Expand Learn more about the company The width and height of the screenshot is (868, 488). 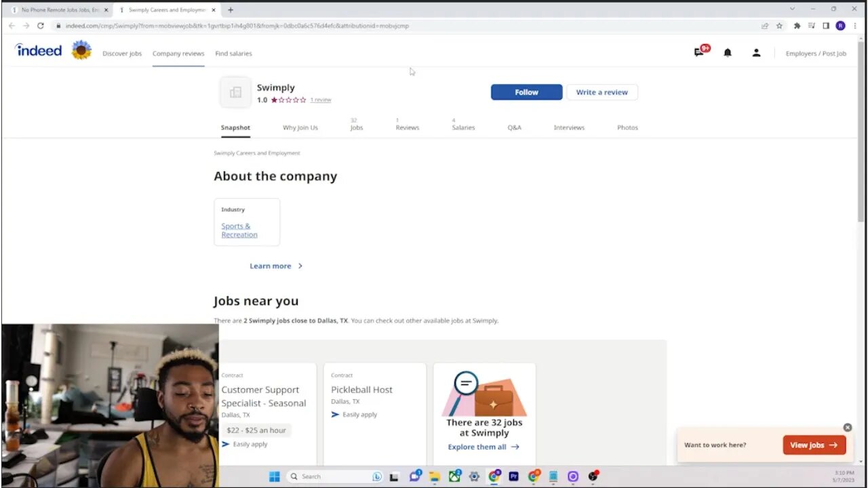(276, 266)
